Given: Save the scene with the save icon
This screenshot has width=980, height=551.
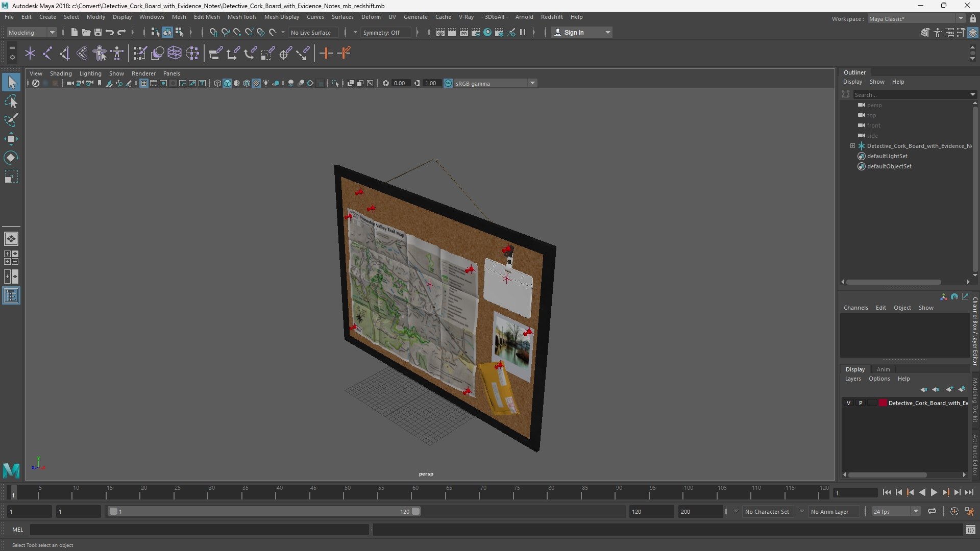Looking at the screenshot, I should tap(98, 32).
